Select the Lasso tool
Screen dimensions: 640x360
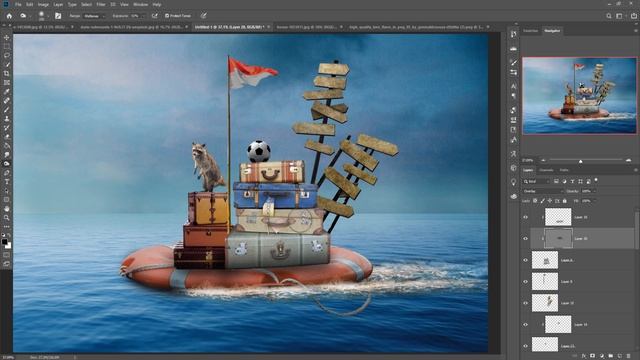pos(7,56)
